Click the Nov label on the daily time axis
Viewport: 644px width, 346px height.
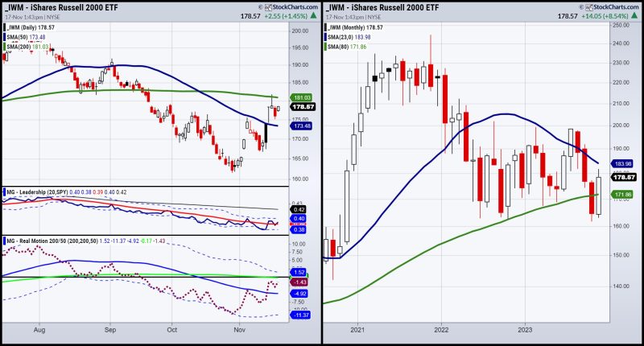(239, 330)
